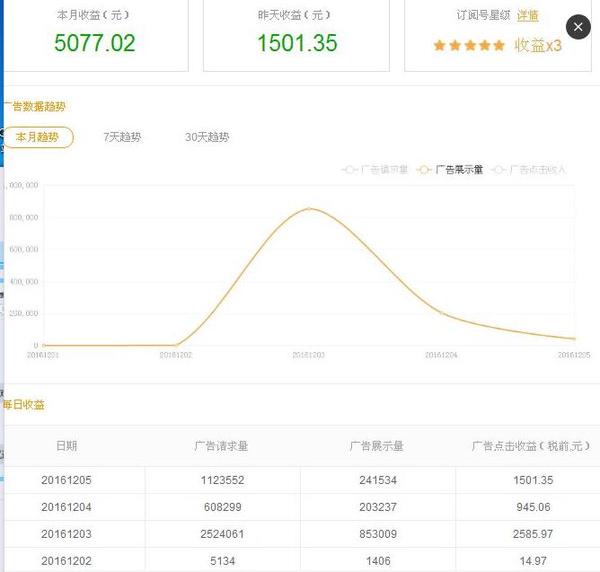Viewport: 600px width, 572px height.
Task: Toggle the 广告请求量 legend series
Action: pos(375,169)
